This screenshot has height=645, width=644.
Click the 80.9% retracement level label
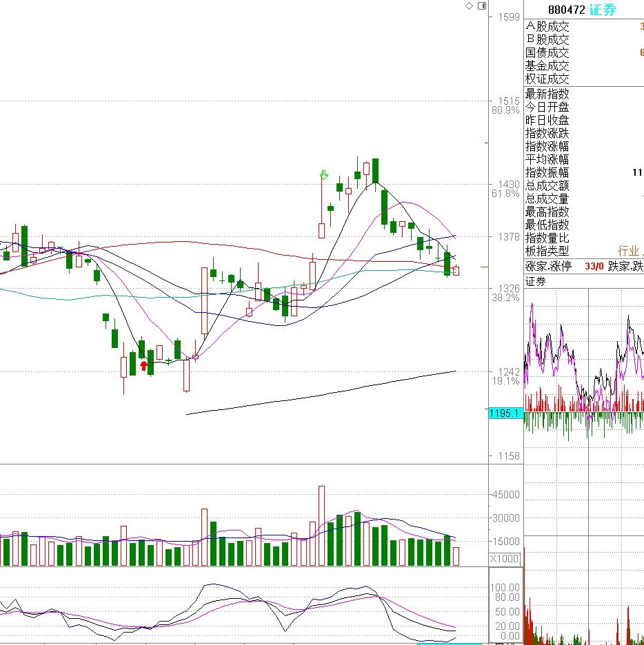point(505,110)
